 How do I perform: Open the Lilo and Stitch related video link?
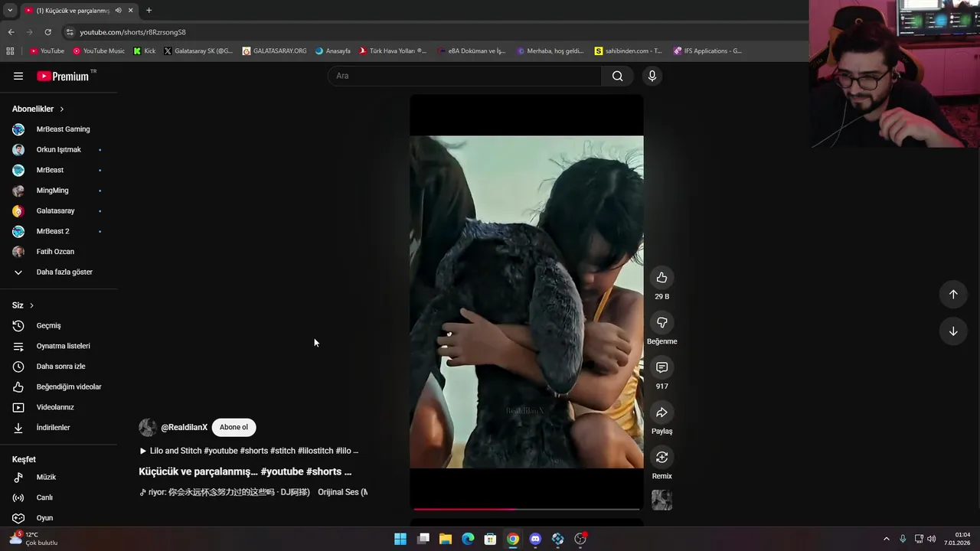(x=249, y=451)
